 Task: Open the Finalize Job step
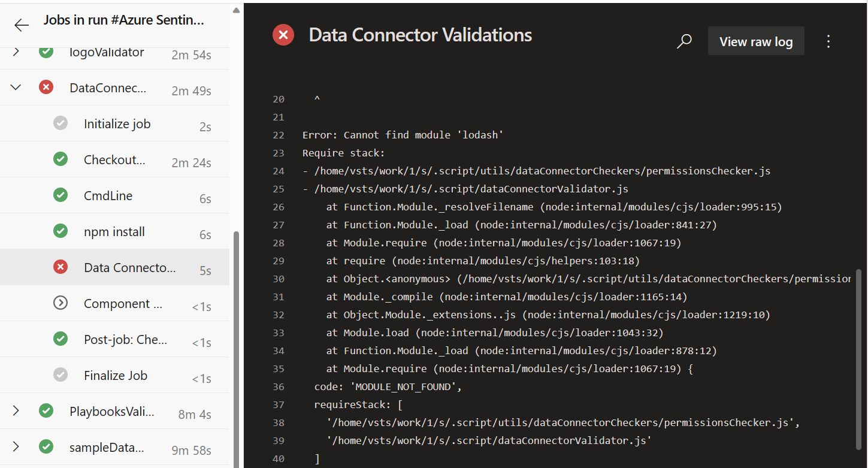tap(116, 375)
